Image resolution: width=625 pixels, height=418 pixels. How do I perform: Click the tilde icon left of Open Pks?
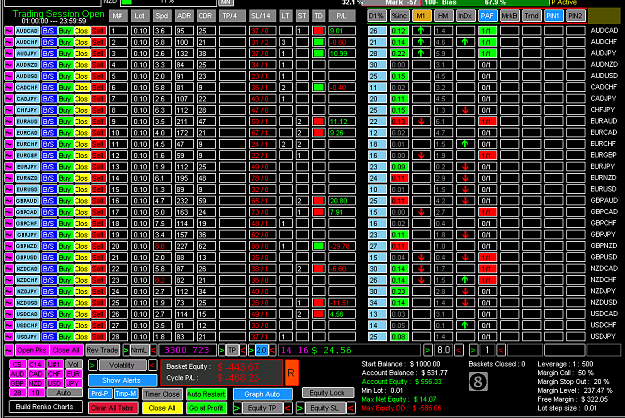tap(9, 350)
